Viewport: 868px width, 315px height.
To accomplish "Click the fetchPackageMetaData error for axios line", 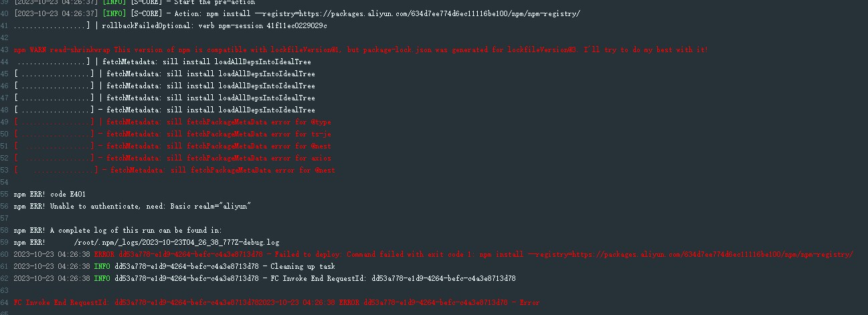I will 173,158.
